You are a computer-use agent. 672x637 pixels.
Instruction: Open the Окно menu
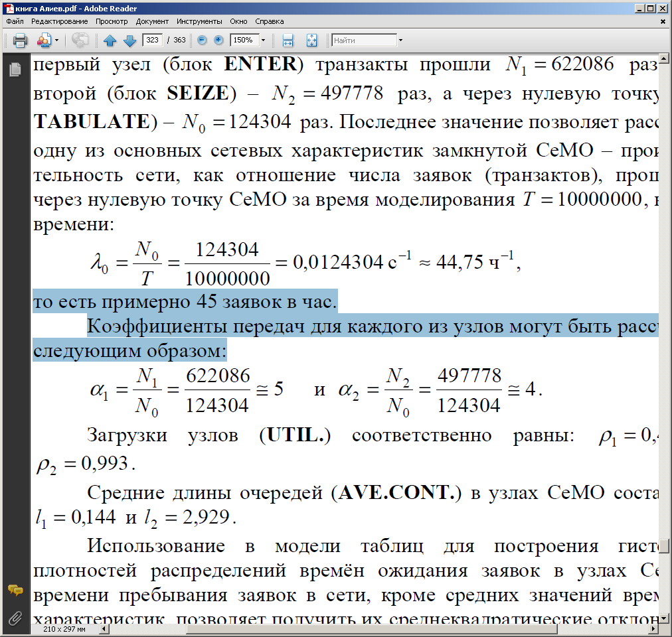[238, 21]
